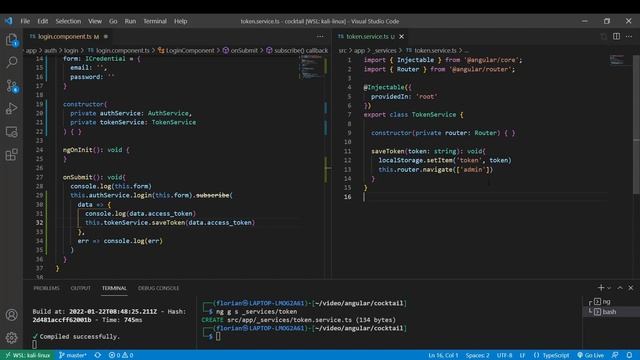
Task: Expand src breadcrumb in right editor
Action: (x=342, y=51)
